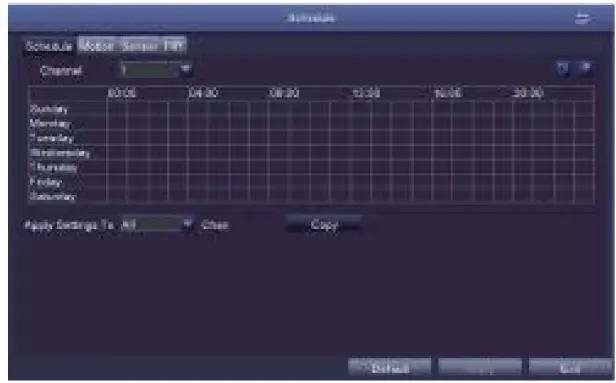Click the greyed button between Default and Exit
This screenshot has width=616, height=383.
pos(480,368)
